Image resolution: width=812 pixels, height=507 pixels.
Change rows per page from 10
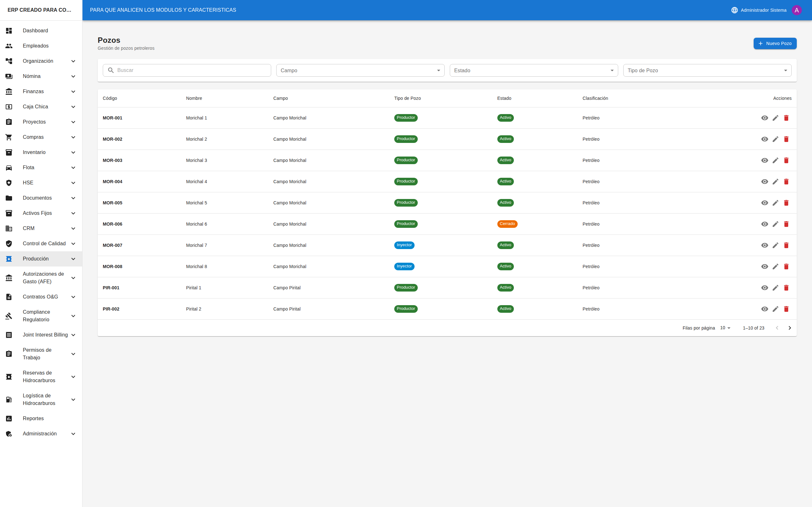(725, 328)
